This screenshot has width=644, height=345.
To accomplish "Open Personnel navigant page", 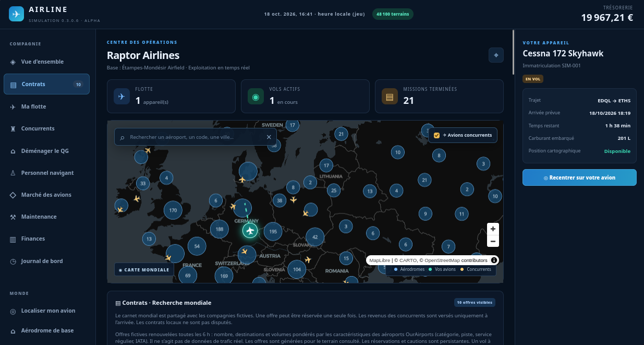I will pyautogui.click(x=46, y=173).
